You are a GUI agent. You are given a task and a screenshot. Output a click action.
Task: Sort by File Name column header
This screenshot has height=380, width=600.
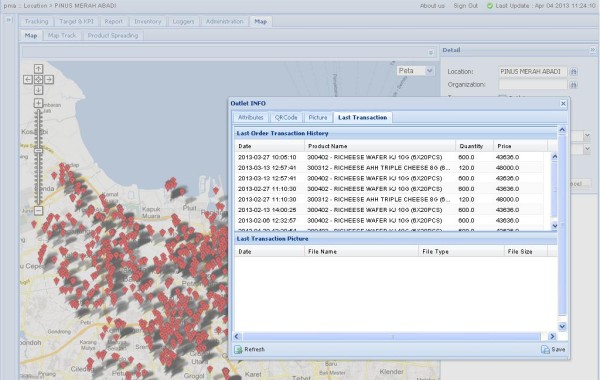click(x=362, y=251)
